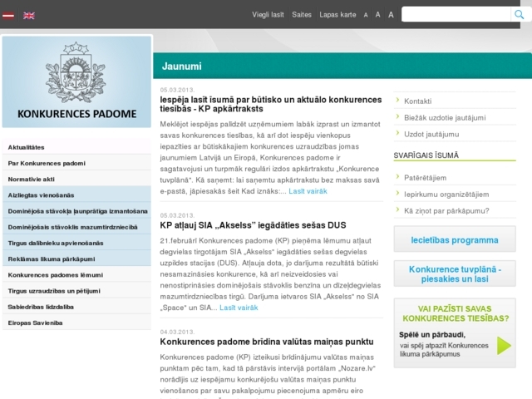Click date 04.03.2013. above third article
532x399 pixels.
(x=177, y=332)
